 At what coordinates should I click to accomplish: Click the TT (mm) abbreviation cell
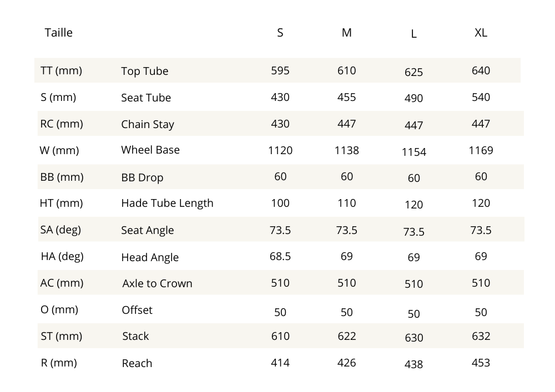click(61, 70)
